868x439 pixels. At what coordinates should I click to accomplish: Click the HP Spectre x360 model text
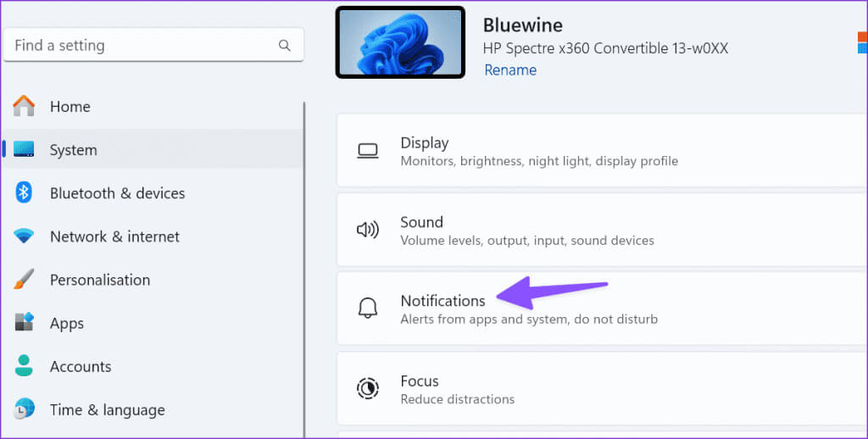605,48
